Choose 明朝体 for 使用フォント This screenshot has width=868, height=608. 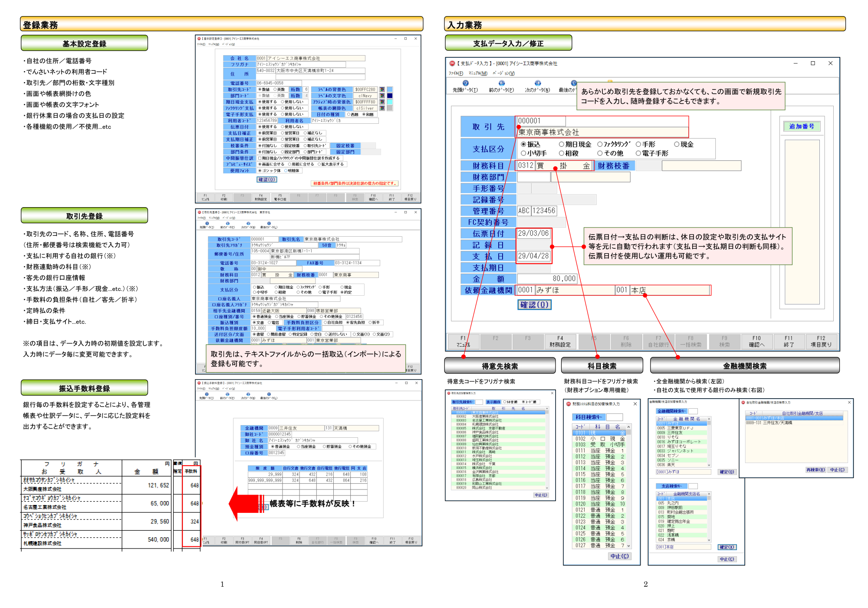click(x=286, y=171)
